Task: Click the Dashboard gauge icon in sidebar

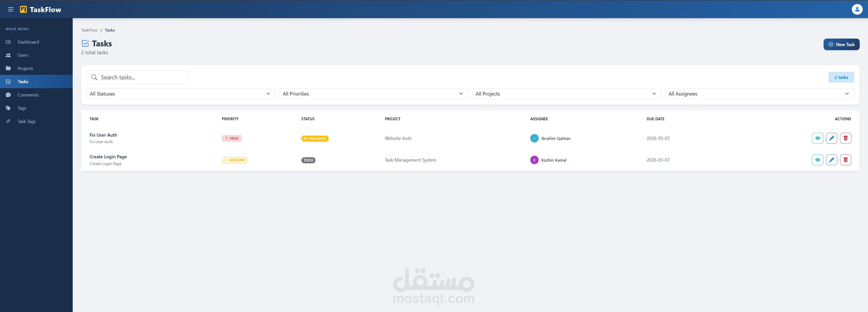Action: [x=8, y=42]
